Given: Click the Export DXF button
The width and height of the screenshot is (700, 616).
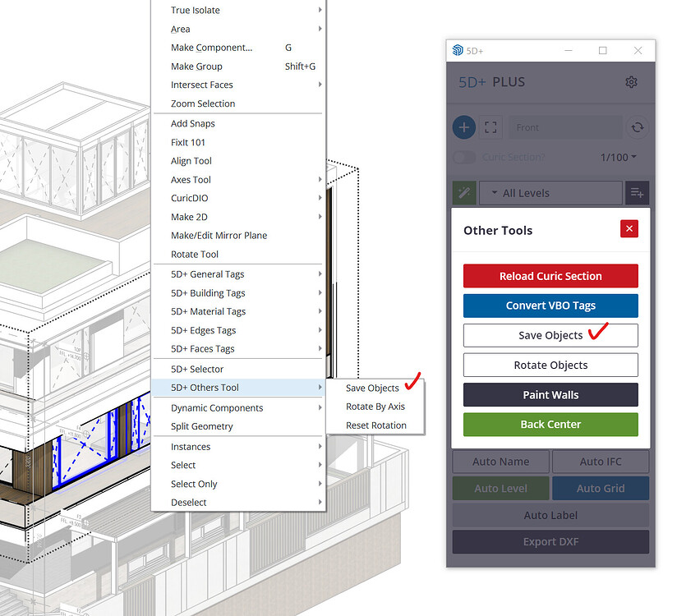Looking at the screenshot, I should (550, 542).
